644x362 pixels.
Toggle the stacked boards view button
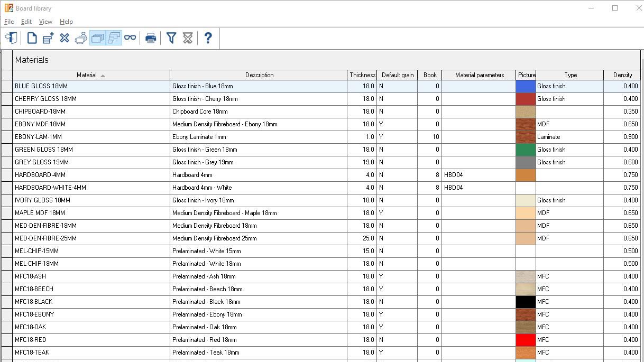97,38
